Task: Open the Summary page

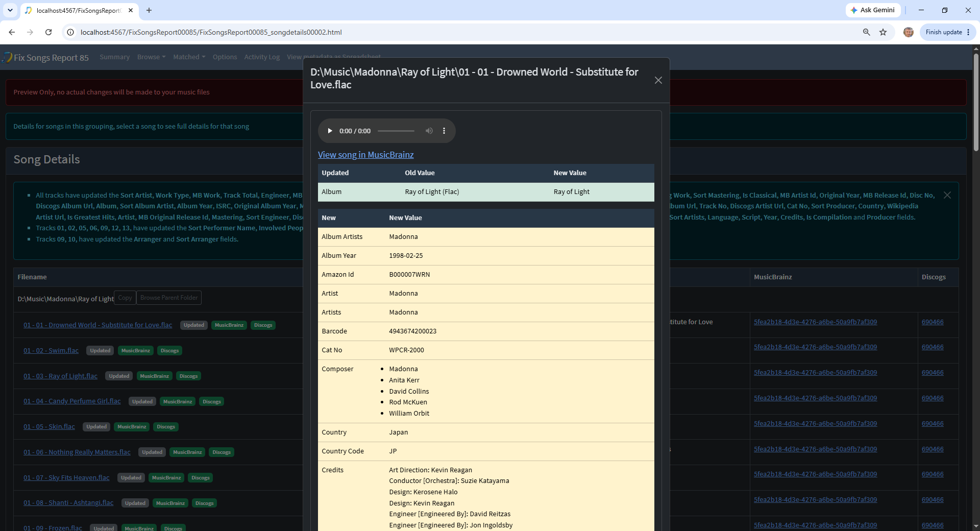Action: coord(114,57)
